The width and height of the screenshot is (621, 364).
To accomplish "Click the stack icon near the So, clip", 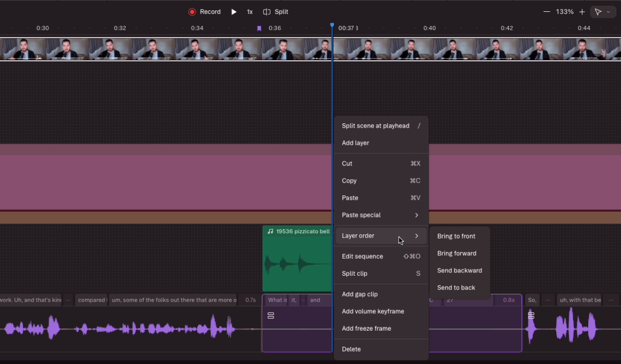I will [531, 316].
